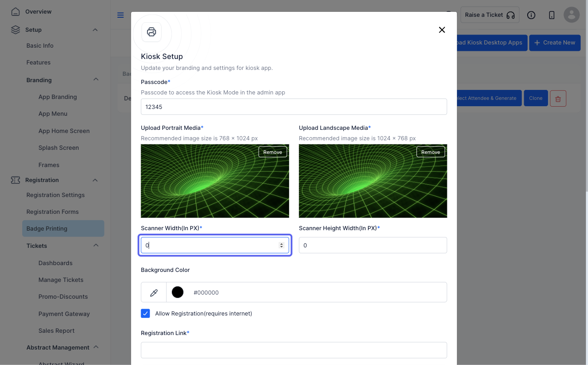Remove the portrait media image
The image size is (588, 365).
point(273,152)
